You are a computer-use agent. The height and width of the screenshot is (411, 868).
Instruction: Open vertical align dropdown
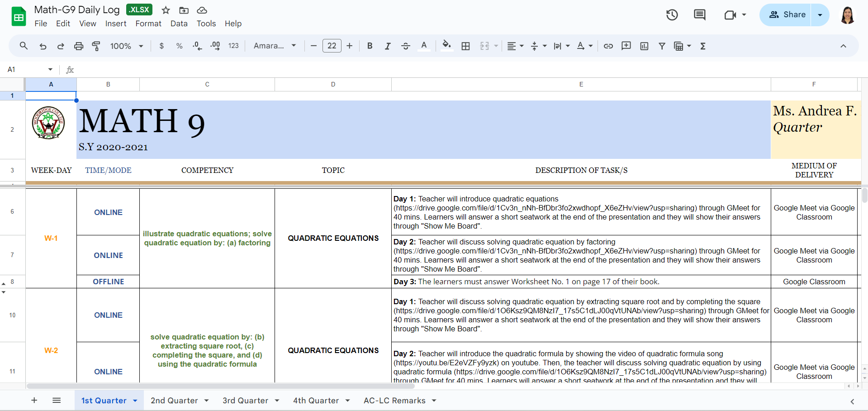click(538, 46)
